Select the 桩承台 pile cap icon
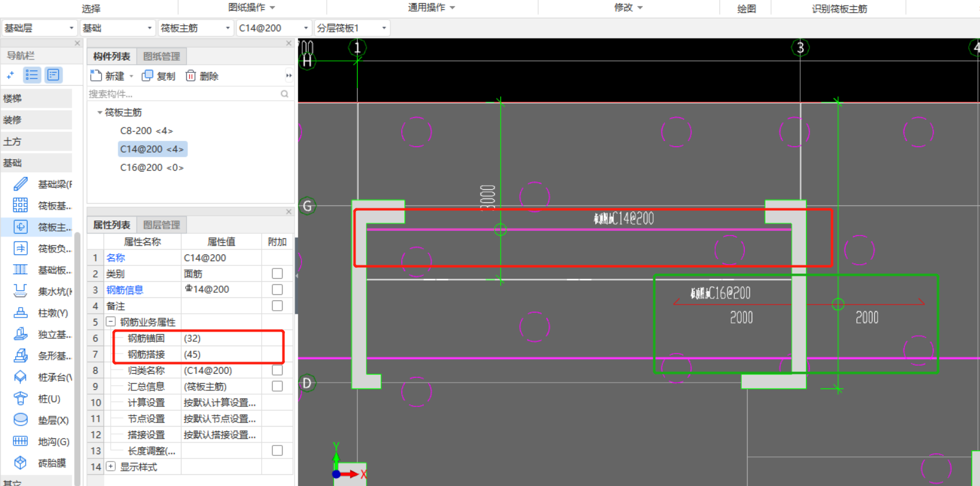The height and width of the screenshot is (486, 980). tap(20, 377)
